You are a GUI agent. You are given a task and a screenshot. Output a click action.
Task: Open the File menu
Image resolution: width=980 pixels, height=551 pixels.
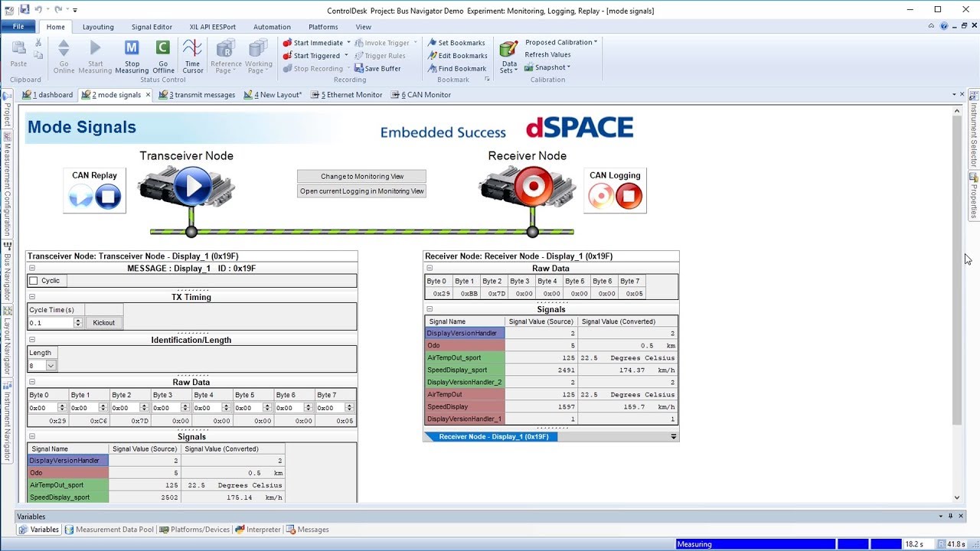pyautogui.click(x=18, y=27)
